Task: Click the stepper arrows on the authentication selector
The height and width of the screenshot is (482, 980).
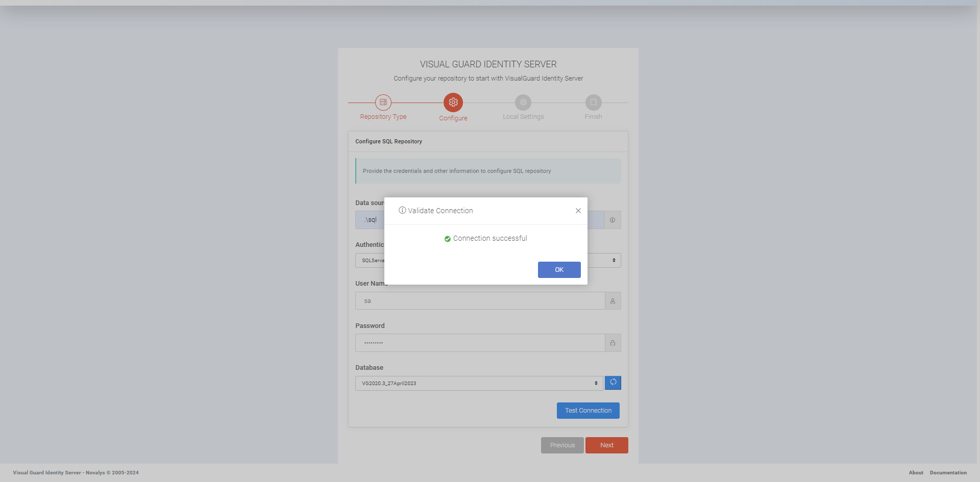Action: pyautogui.click(x=613, y=260)
